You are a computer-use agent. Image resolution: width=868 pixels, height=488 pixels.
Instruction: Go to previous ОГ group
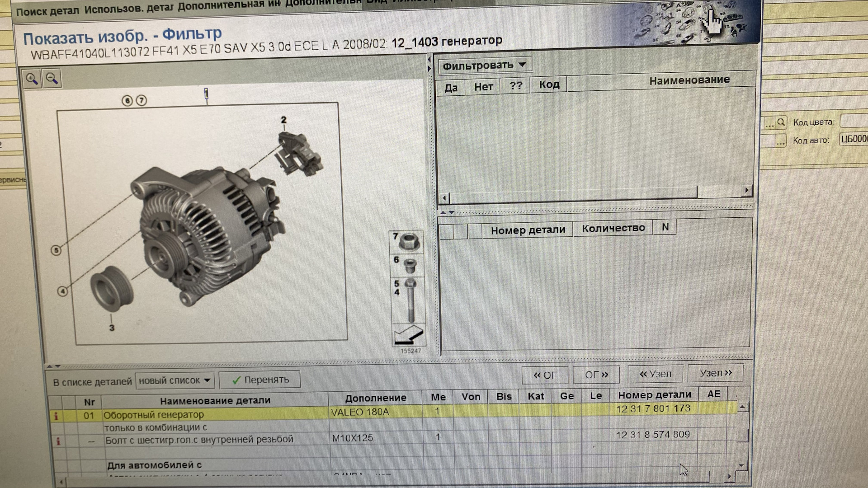[544, 375]
